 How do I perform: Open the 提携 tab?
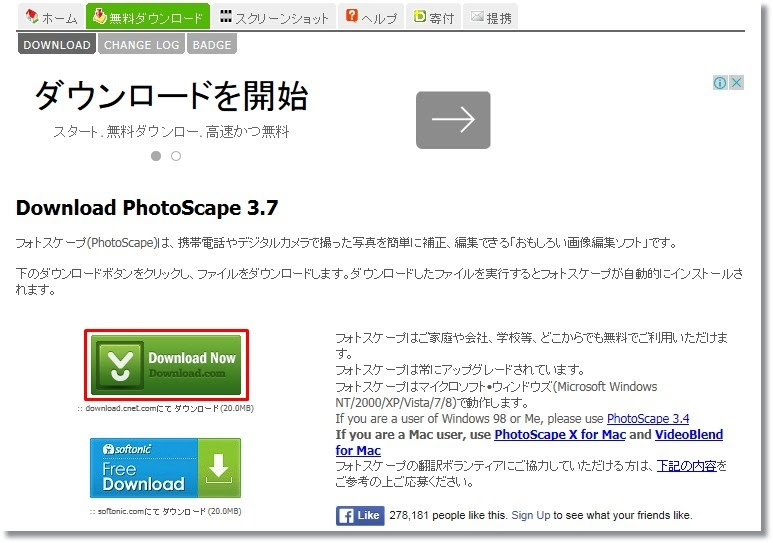point(491,16)
